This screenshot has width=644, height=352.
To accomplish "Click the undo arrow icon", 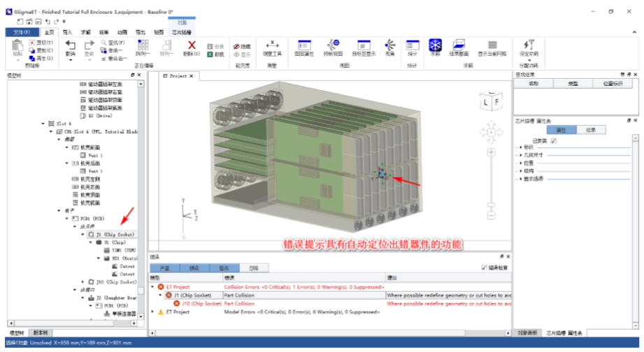I will pyautogui.click(x=71, y=45).
